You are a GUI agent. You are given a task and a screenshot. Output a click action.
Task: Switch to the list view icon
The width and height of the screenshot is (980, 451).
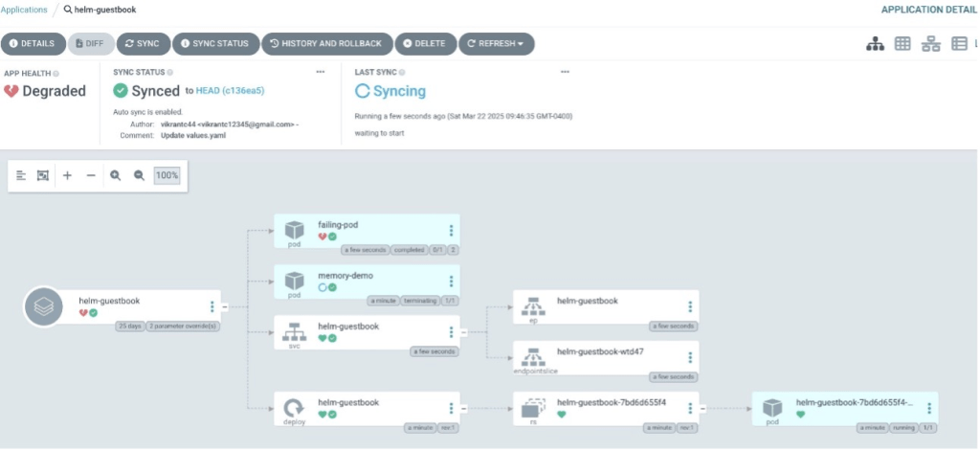(958, 44)
